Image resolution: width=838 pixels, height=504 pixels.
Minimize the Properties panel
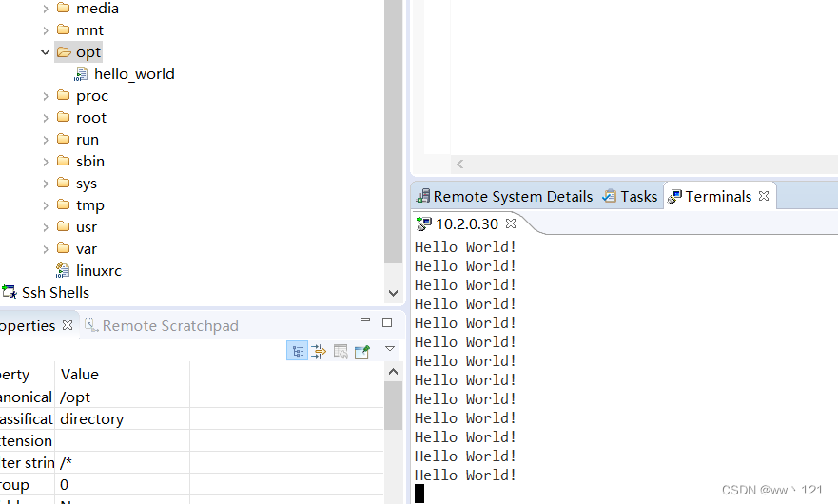pos(365,322)
